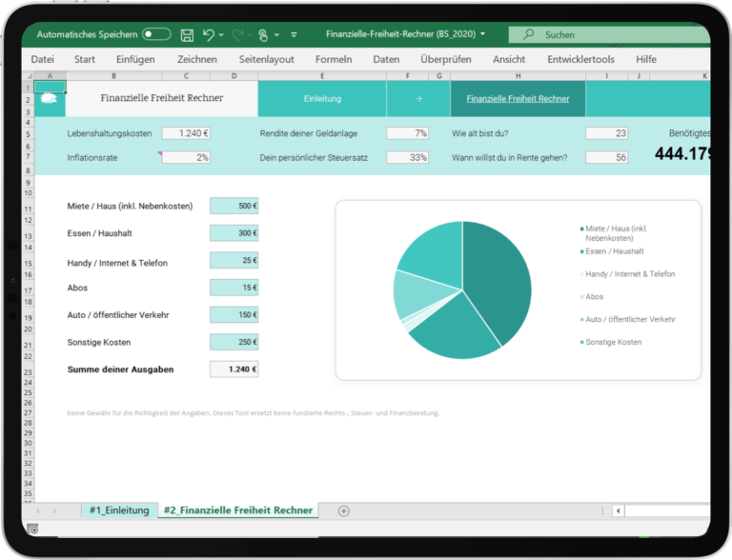The image size is (732, 560).
Task: Open the Zeichnen ribbon tab
Action: (x=197, y=59)
